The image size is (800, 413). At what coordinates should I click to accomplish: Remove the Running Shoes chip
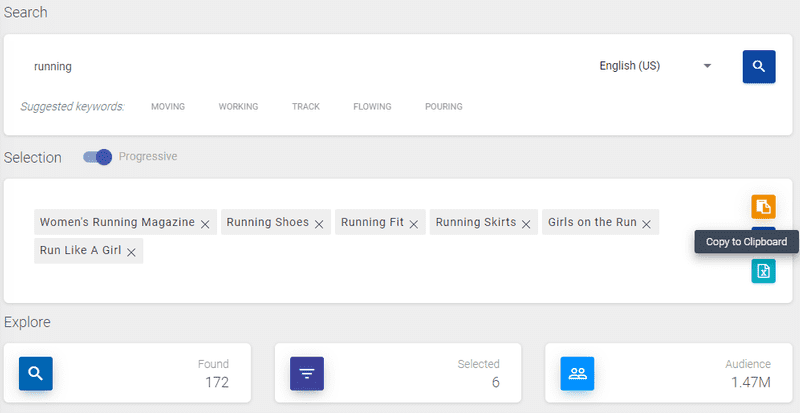click(x=319, y=224)
